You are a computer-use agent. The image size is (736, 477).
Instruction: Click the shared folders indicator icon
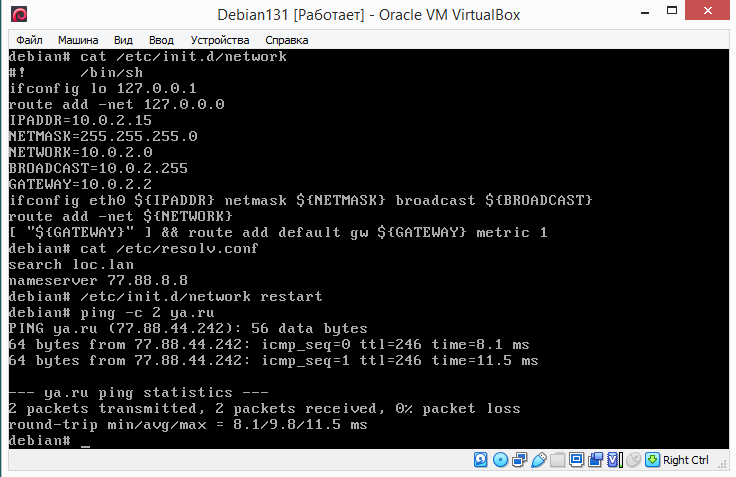click(x=556, y=460)
